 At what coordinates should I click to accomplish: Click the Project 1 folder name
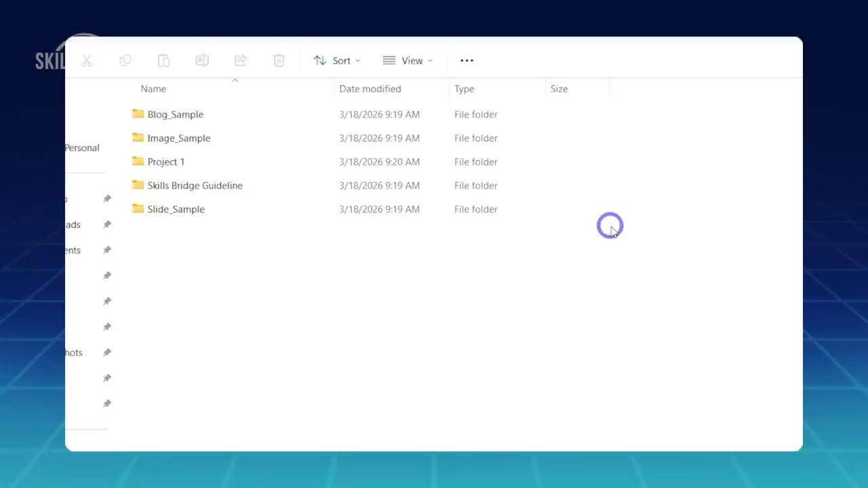click(x=166, y=162)
